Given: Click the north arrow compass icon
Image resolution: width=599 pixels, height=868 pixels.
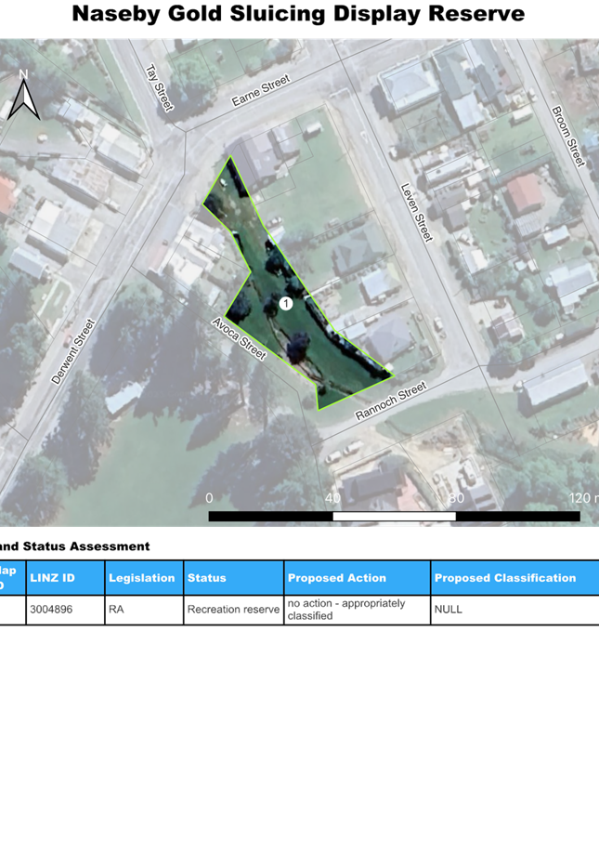Looking at the screenshot, I should coord(24,97).
